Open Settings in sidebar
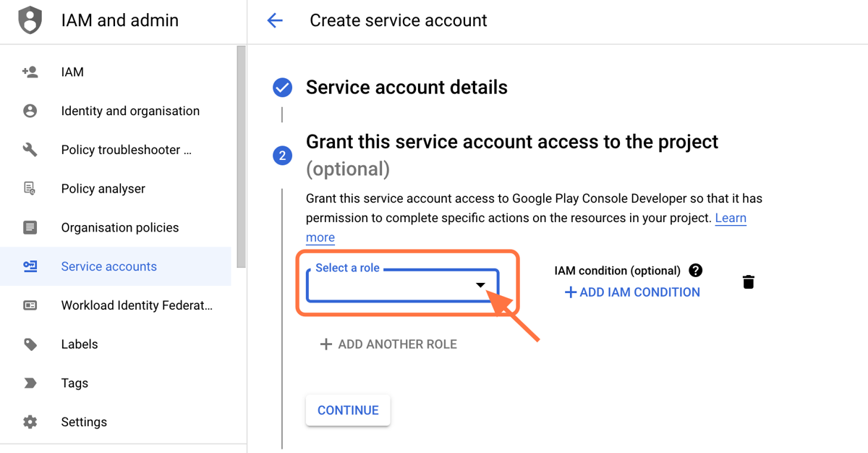 point(116,422)
